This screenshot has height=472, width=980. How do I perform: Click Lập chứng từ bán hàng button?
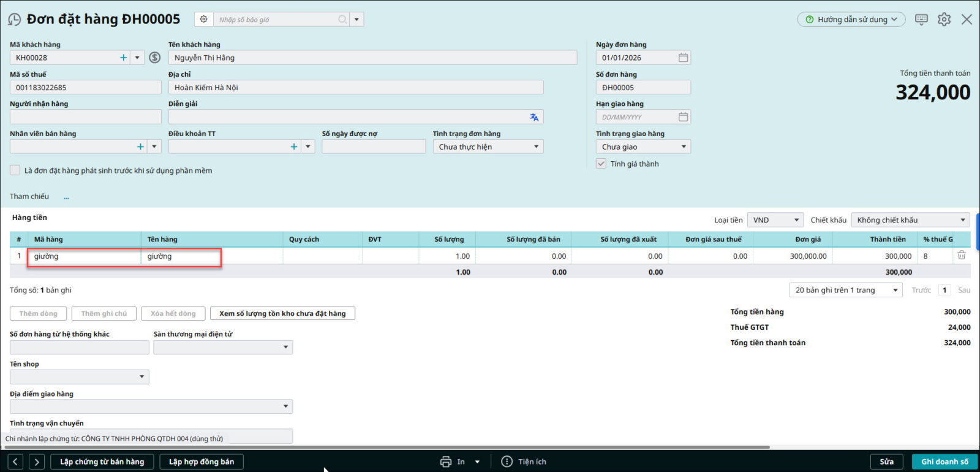coord(102,462)
